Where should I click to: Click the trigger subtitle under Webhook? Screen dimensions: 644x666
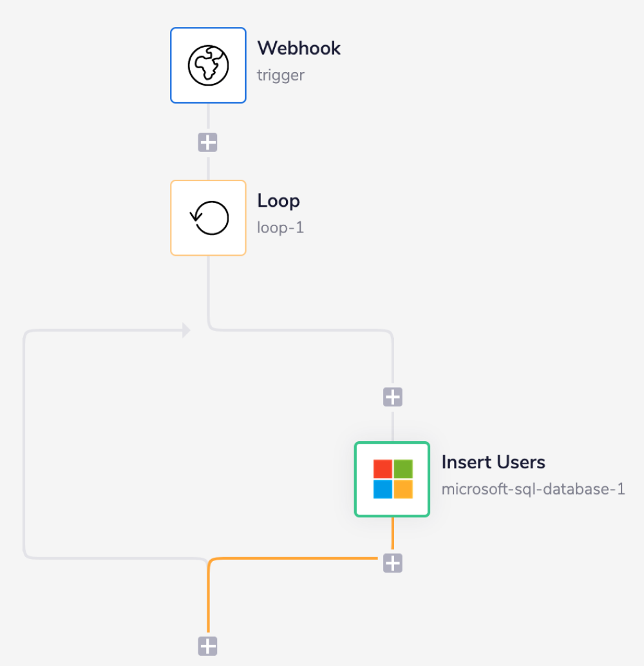[x=281, y=75]
